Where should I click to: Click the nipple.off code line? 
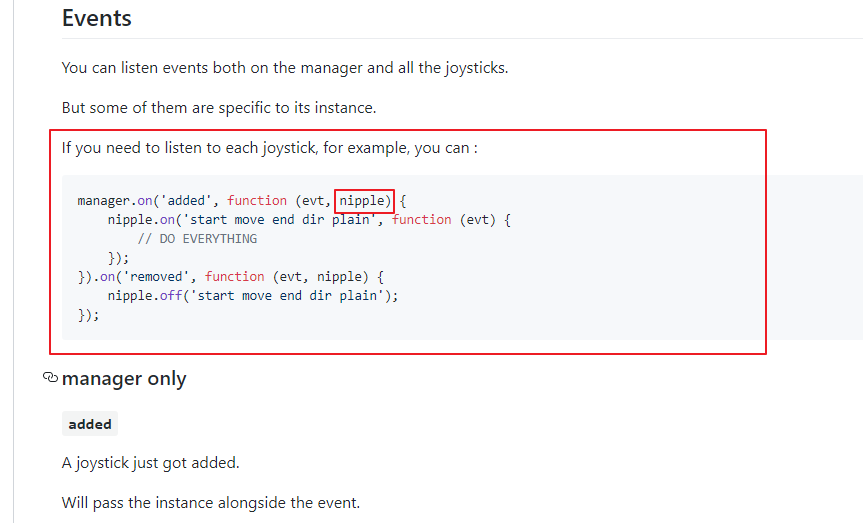pyautogui.click(x=253, y=296)
